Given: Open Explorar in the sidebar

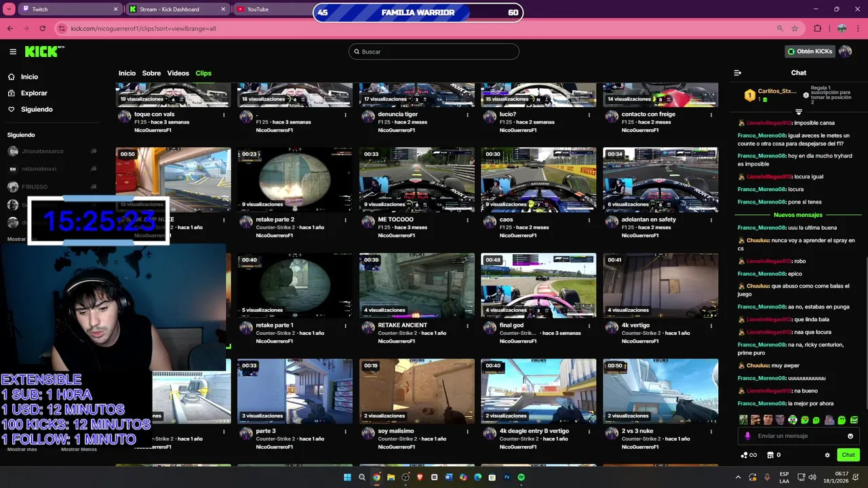Looking at the screenshot, I should (x=34, y=93).
